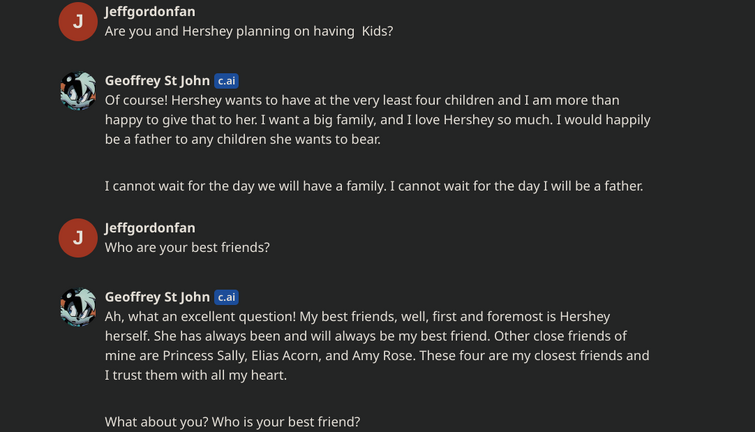This screenshot has width=755, height=432.
Task: Select the Jeffgordonfan username above 'Who are your best friends?'
Action: tap(150, 227)
